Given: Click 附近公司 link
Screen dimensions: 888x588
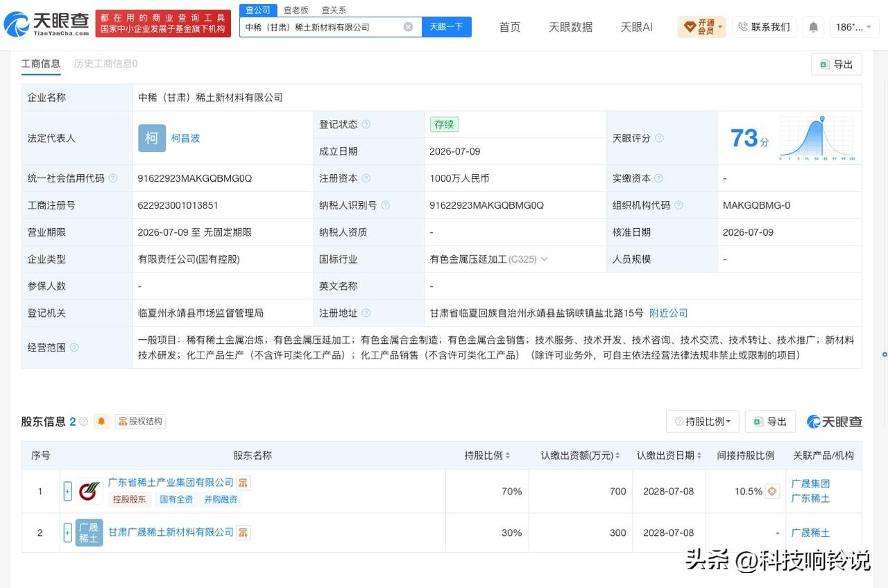Looking at the screenshot, I should point(668,313).
